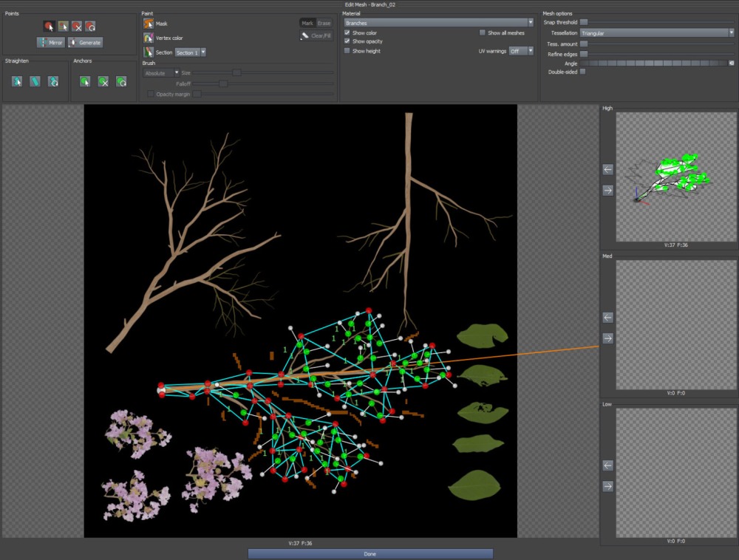Viewport: 739px width, 560px height.
Task: Select the Mask paint tool icon
Action: coord(149,24)
